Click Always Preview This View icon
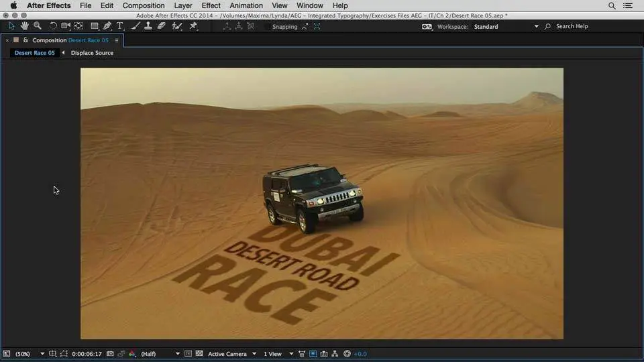The image size is (644, 362). pyautogui.click(x=7, y=354)
